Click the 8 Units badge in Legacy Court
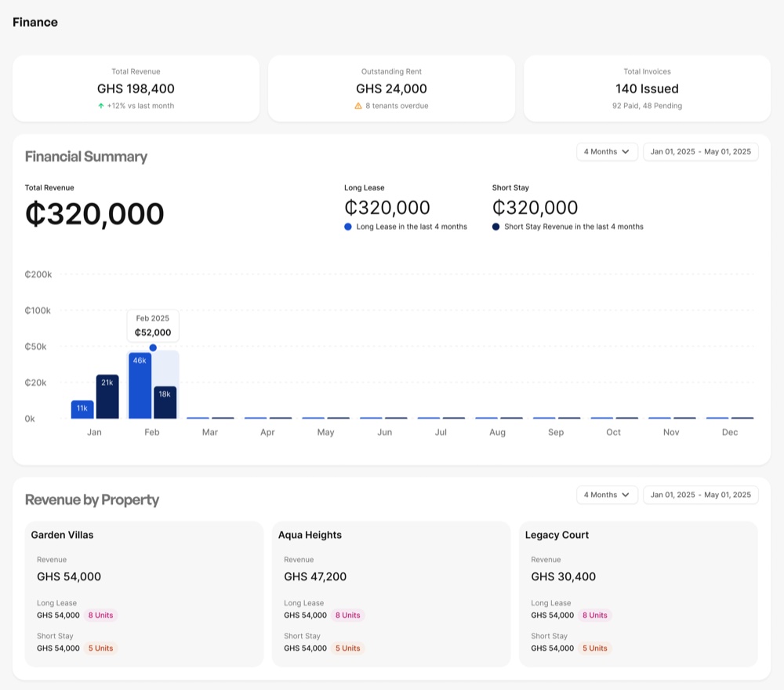784x690 pixels. [x=594, y=615]
